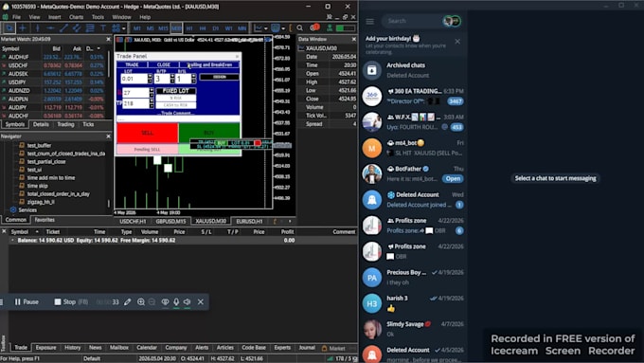Switch chart to H1 timeframe
The image size is (644, 363).
pos(189,28)
